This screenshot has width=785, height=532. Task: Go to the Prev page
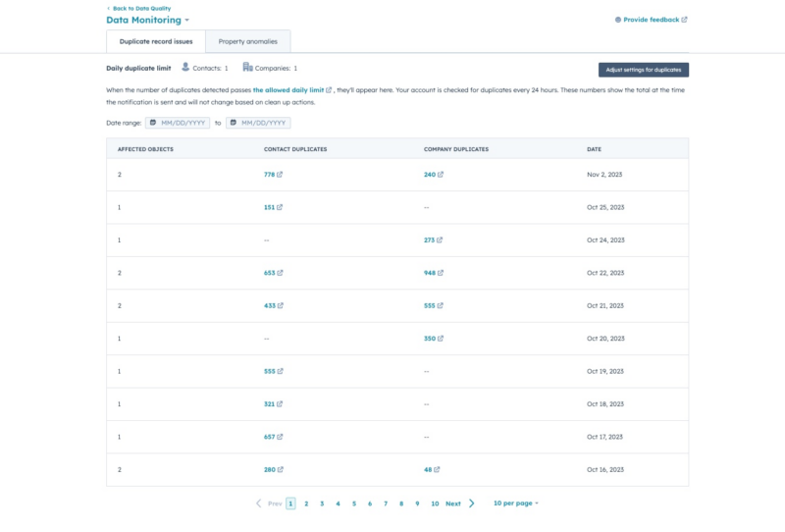click(x=275, y=504)
